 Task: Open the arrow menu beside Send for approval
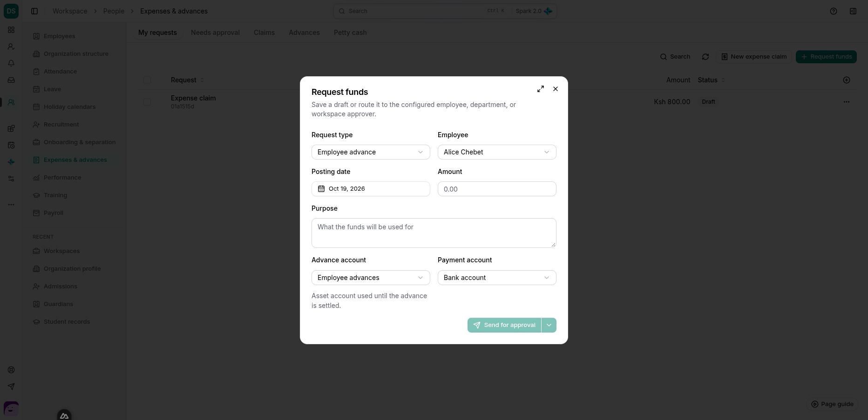coord(549,325)
